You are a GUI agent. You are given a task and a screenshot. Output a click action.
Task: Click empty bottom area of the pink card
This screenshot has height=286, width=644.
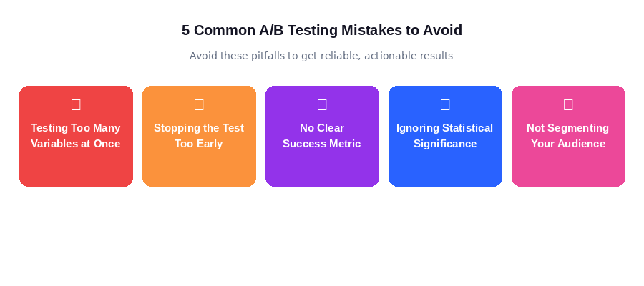568,170
